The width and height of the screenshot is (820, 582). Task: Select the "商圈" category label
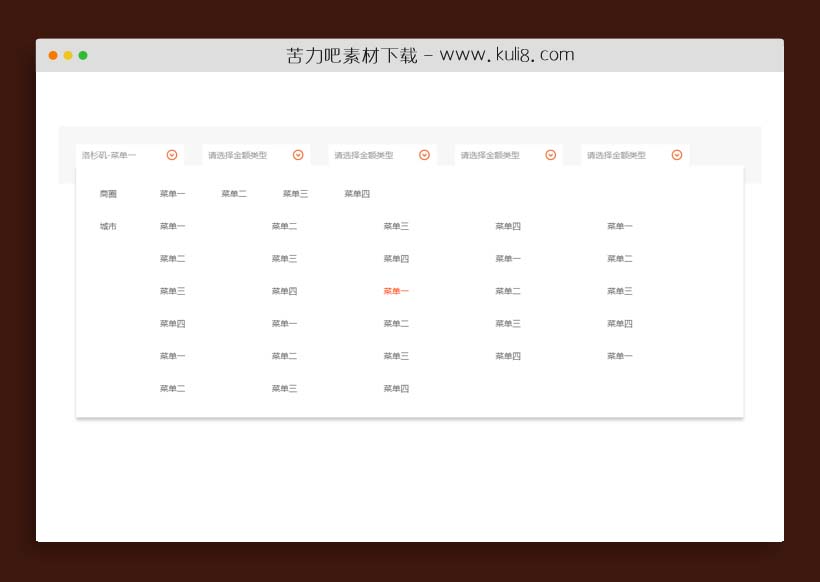click(108, 193)
